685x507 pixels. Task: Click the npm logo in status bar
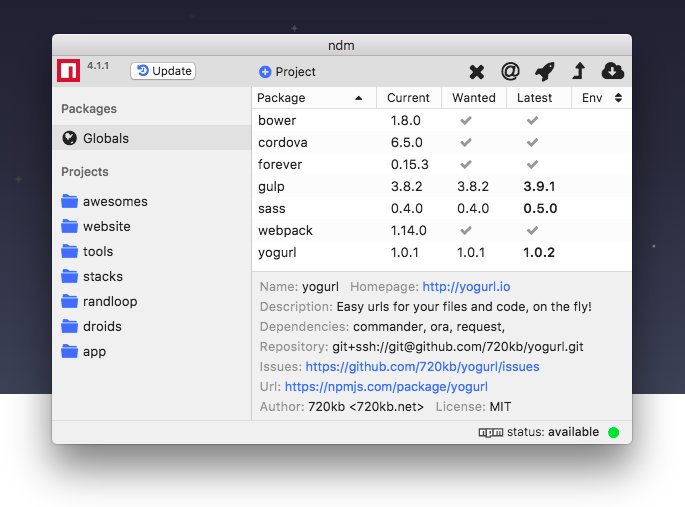(x=491, y=432)
